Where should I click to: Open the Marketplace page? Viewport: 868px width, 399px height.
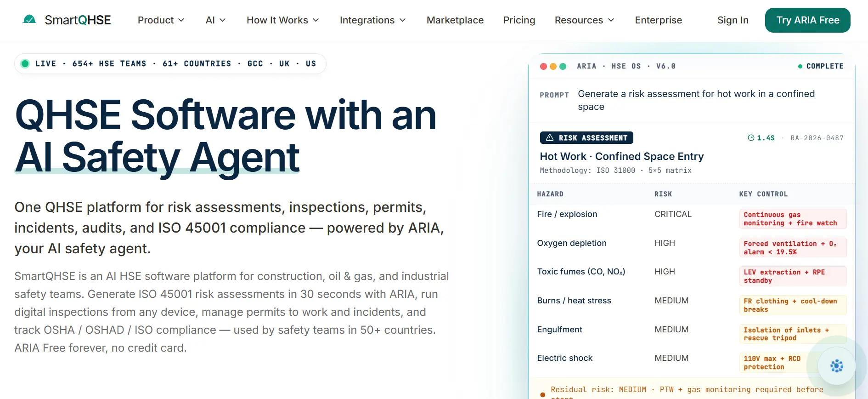[x=455, y=20]
